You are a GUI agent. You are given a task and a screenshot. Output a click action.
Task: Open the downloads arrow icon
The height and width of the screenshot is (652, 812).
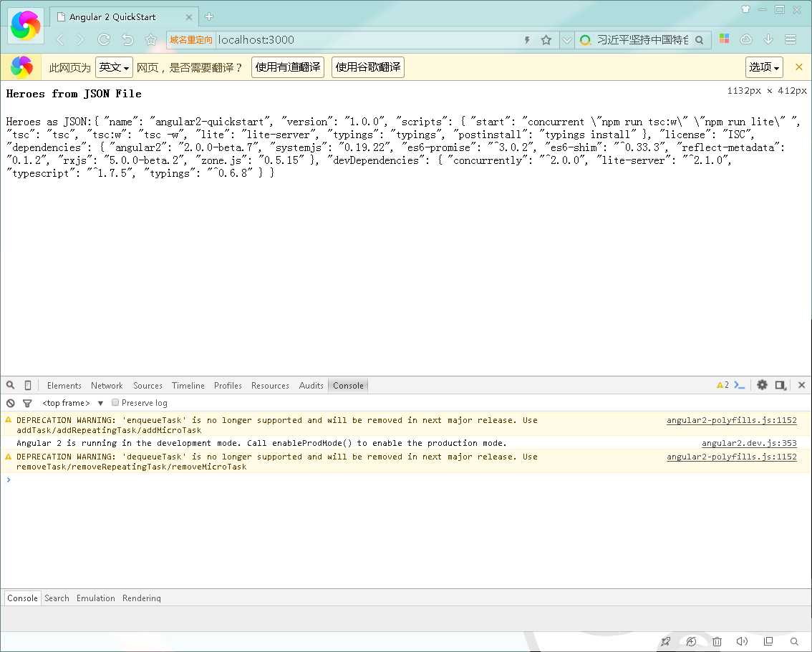(x=768, y=39)
